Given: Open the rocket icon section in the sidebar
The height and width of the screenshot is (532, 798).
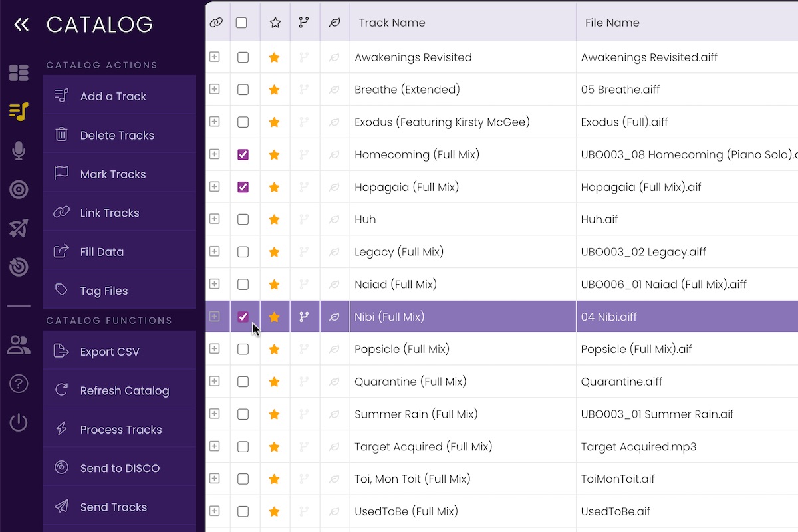Looking at the screenshot, I should pyautogui.click(x=19, y=229).
